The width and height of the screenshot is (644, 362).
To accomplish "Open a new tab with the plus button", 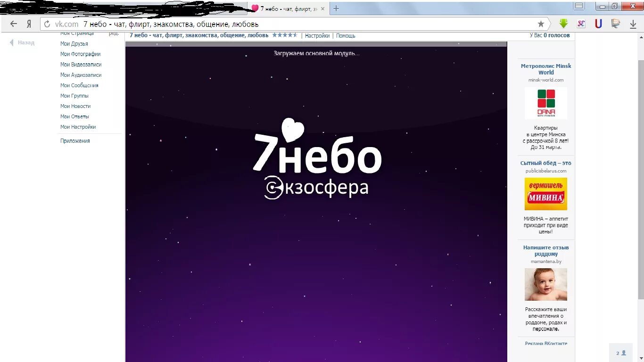I will click(335, 8).
